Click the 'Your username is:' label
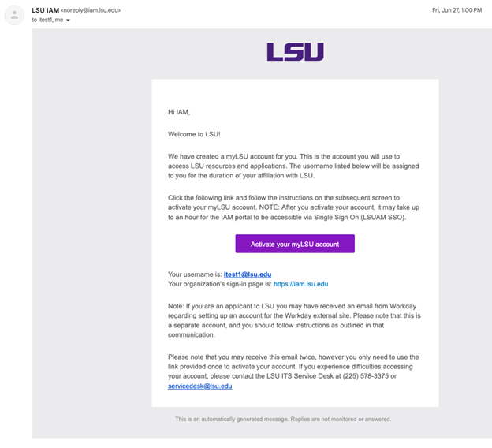The width and height of the screenshot is (492, 448). pyautogui.click(x=195, y=274)
